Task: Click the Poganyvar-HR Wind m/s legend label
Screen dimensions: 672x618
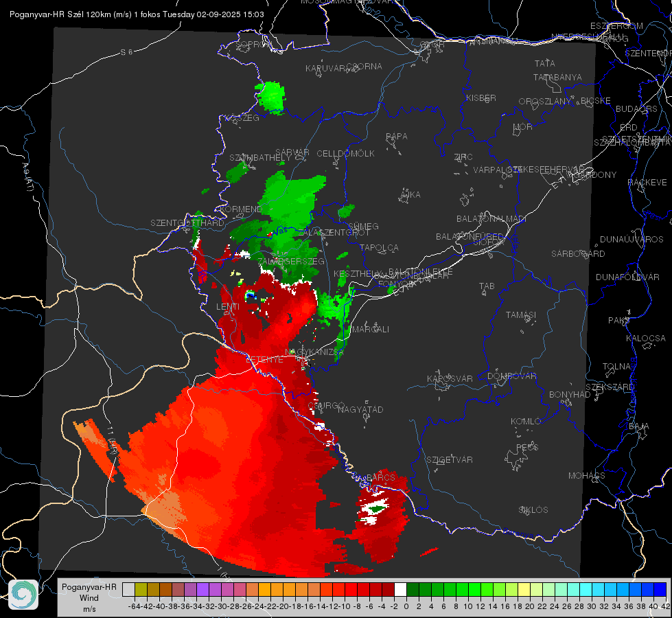Action: [89, 597]
